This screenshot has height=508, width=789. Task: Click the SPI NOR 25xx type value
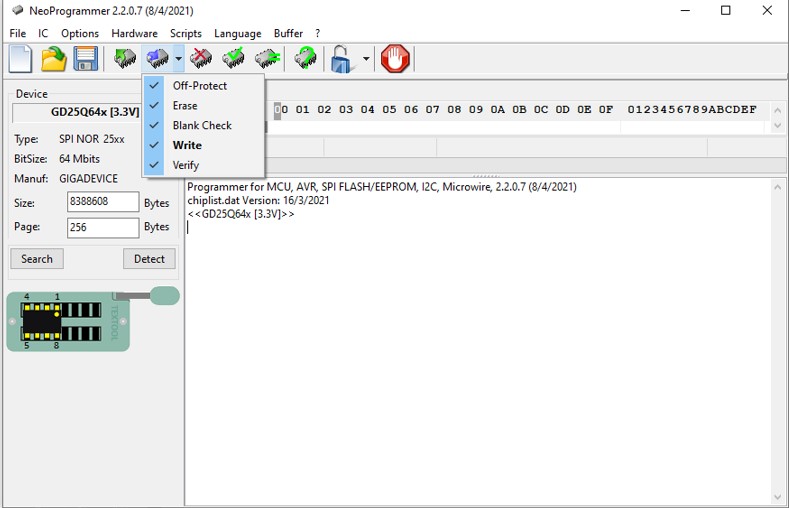point(92,139)
